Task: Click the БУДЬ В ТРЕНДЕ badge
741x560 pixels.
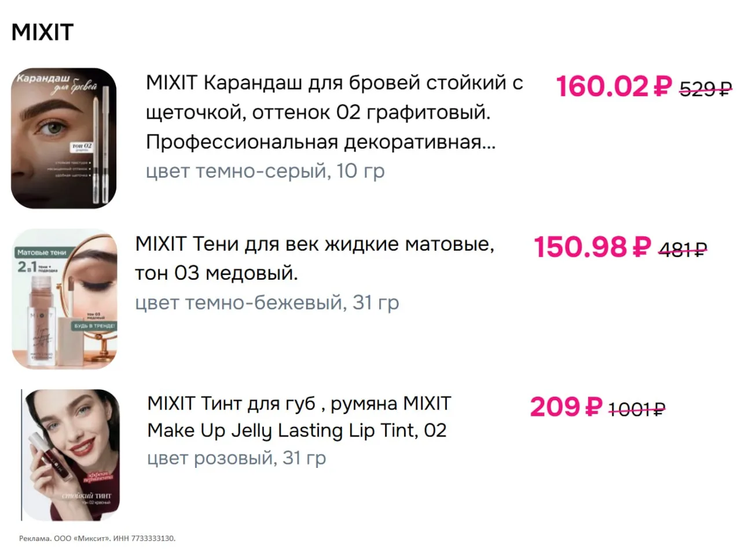Action: [x=94, y=326]
